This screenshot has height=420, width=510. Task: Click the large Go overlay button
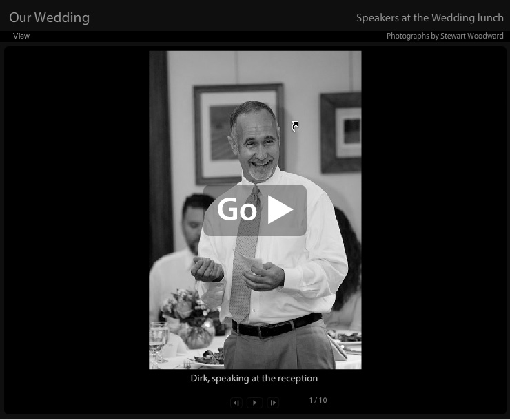click(x=255, y=210)
